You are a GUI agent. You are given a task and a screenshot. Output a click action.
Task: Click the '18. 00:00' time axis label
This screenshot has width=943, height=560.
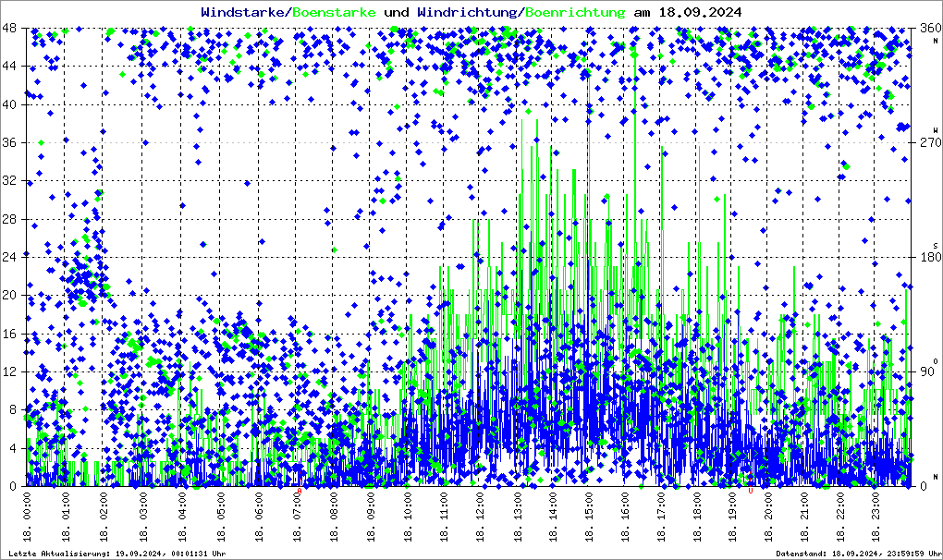coord(28,517)
